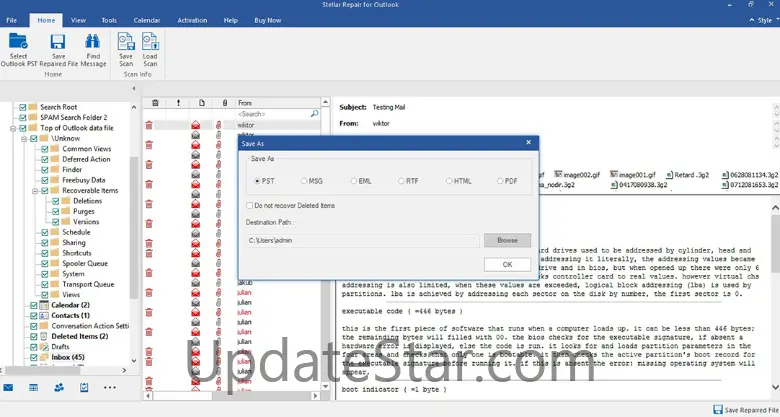This screenshot has height=417, width=780.
Task: Open Calendar ribbon tab
Action: pyautogui.click(x=147, y=20)
